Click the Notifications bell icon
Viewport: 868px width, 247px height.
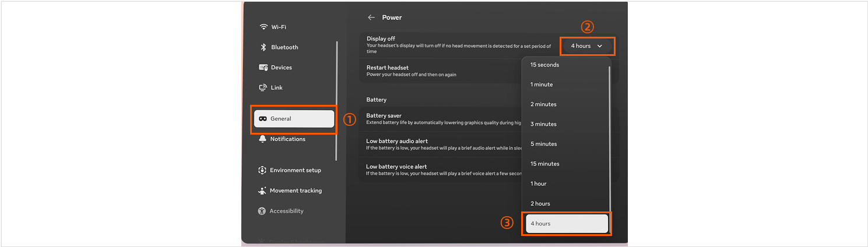[x=263, y=139]
